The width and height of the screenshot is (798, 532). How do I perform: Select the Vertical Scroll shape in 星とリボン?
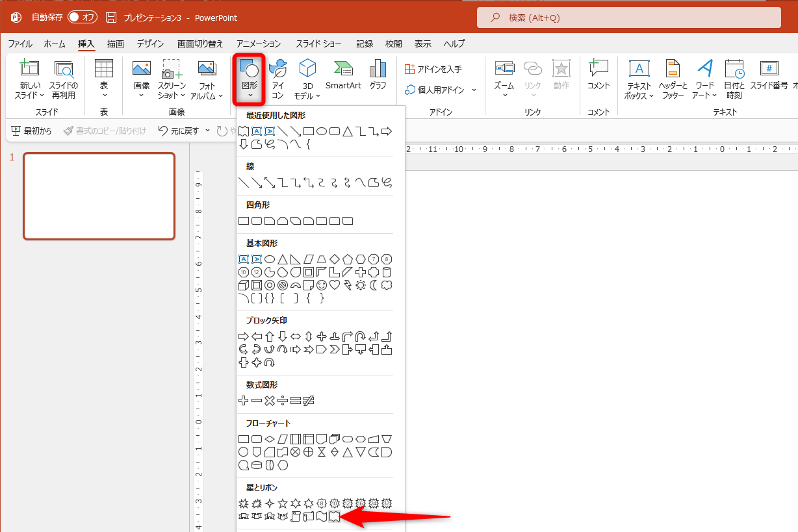click(x=296, y=516)
